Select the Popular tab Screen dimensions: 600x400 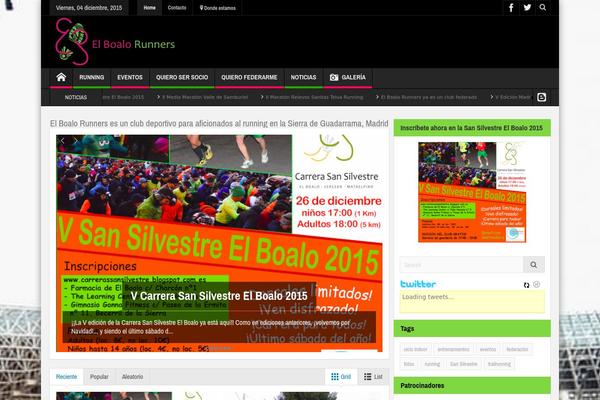click(x=99, y=377)
